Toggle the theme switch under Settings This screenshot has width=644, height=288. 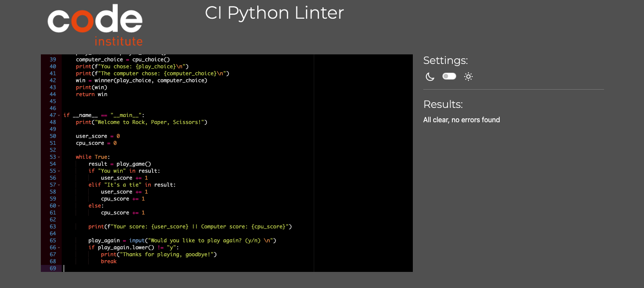click(x=449, y=76)
